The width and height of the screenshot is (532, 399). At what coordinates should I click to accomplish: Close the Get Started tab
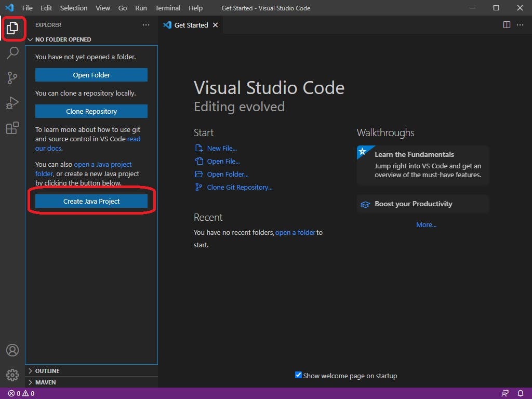215,24
